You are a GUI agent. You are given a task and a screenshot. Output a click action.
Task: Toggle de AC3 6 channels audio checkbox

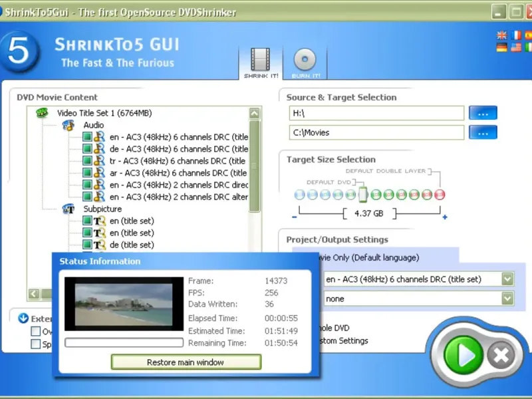click(87, 148)
